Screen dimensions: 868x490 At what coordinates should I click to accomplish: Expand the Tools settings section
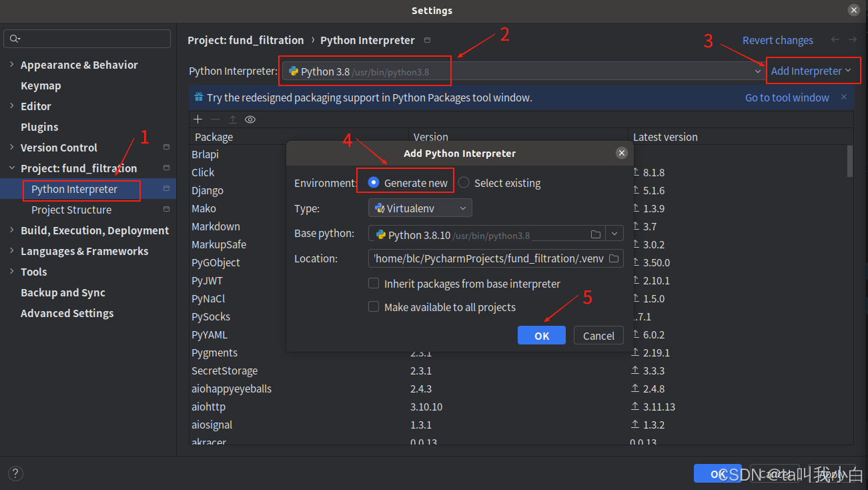(x=11, y=272)
